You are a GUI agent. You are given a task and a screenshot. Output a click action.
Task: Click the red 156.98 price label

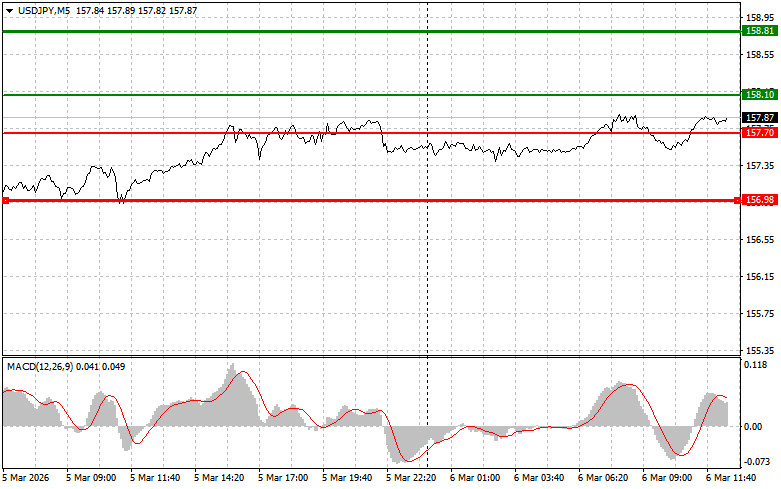click(760, 200)
